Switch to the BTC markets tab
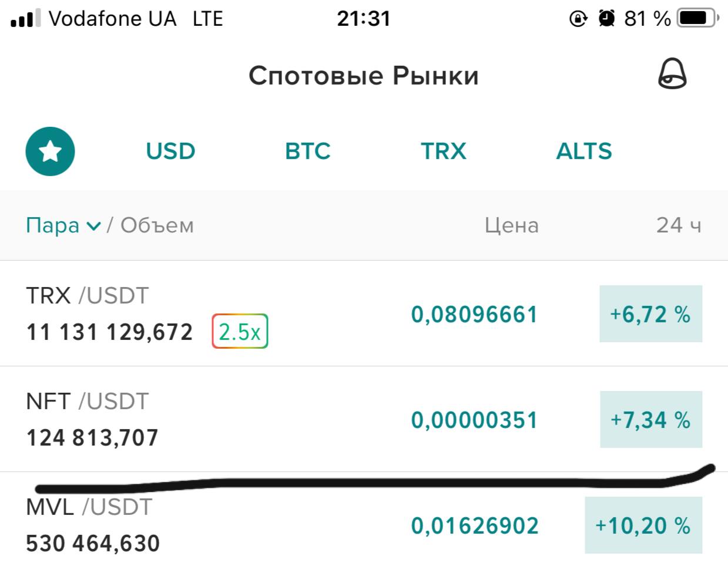The height and width of the screenshot is (566, 728). [308, 151]
